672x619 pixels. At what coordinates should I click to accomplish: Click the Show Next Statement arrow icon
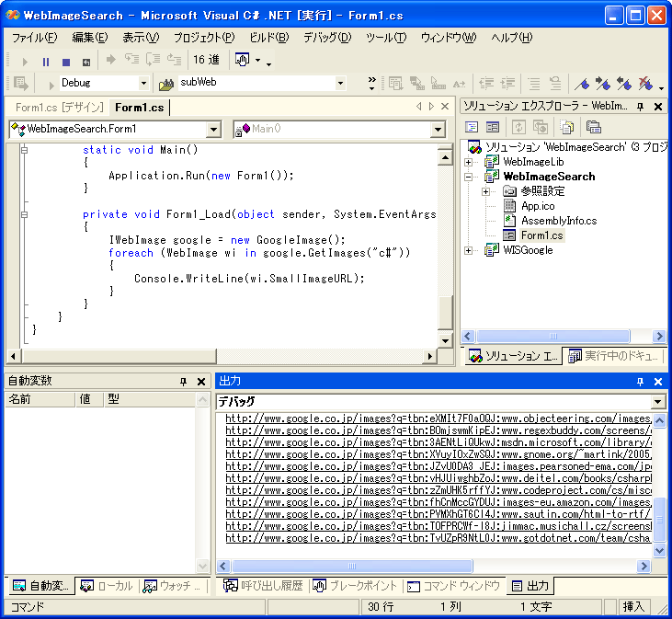point(111,59)
